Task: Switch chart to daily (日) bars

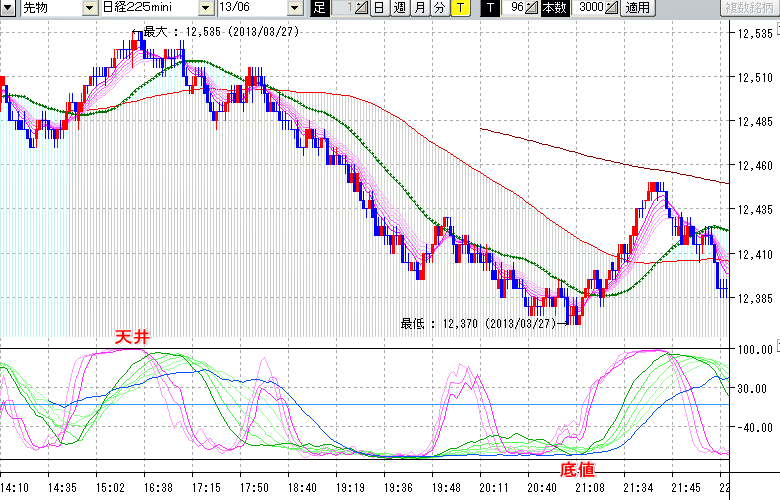Action: 380,8
